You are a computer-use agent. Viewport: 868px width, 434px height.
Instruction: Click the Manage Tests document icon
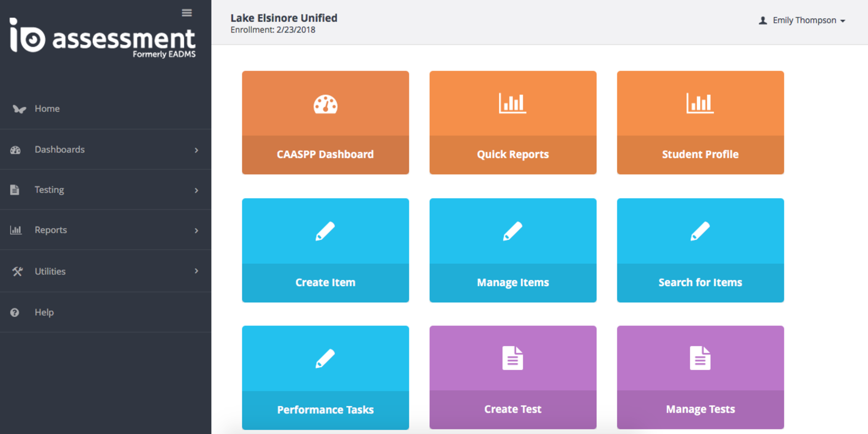coord(700,358)
